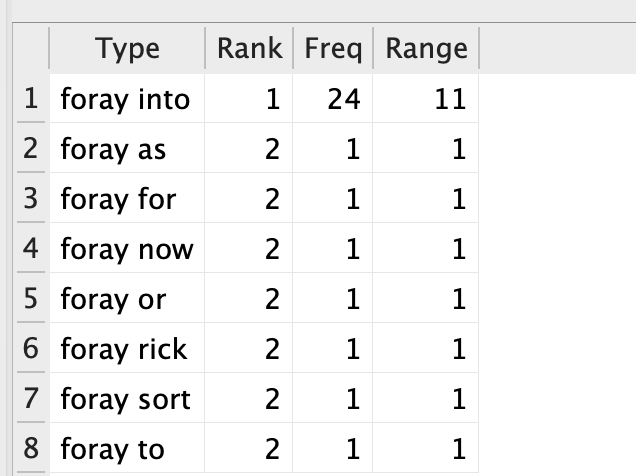Select the 'foray rick' entry
The width and height of the screenshot is (636, 476).
pyautogui.click(x=124, y=349)
